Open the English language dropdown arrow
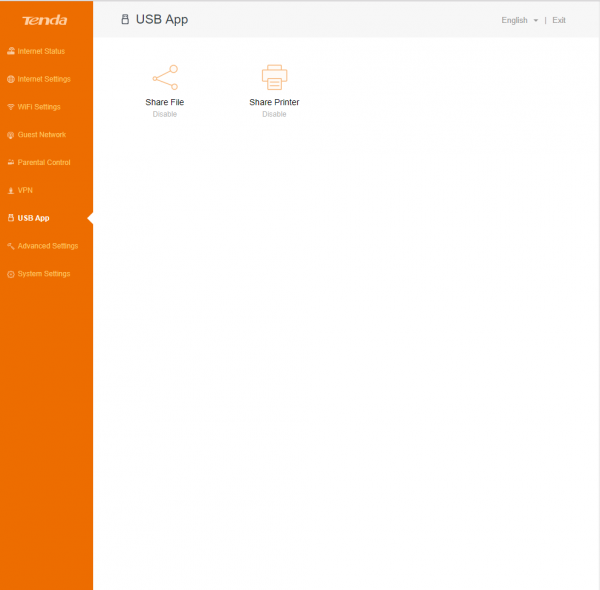Image resolution: width=600 pixels, height=590 pixels. point(536,20)
